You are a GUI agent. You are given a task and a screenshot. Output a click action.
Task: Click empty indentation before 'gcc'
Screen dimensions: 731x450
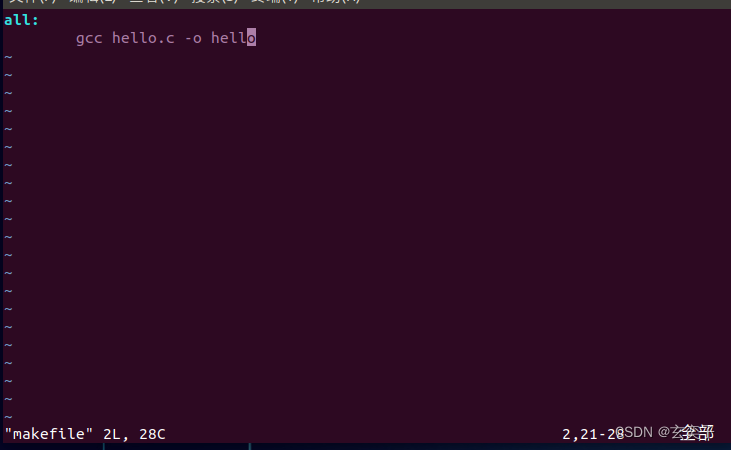[40, 38]
